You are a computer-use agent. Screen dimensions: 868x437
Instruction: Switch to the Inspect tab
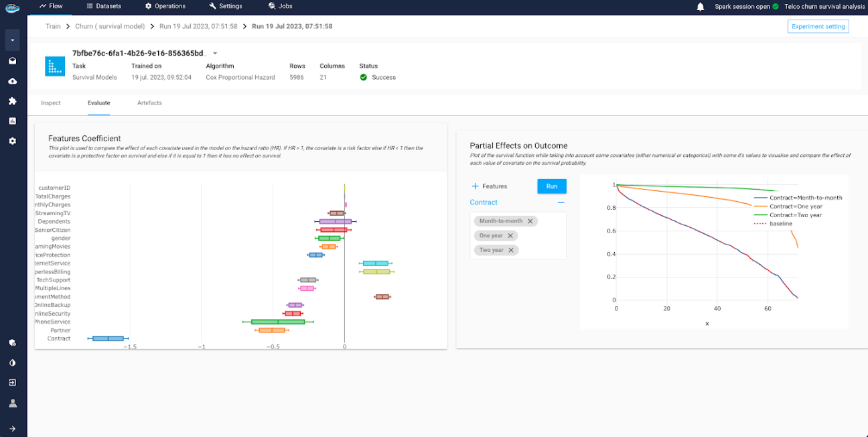click(51, 103)
